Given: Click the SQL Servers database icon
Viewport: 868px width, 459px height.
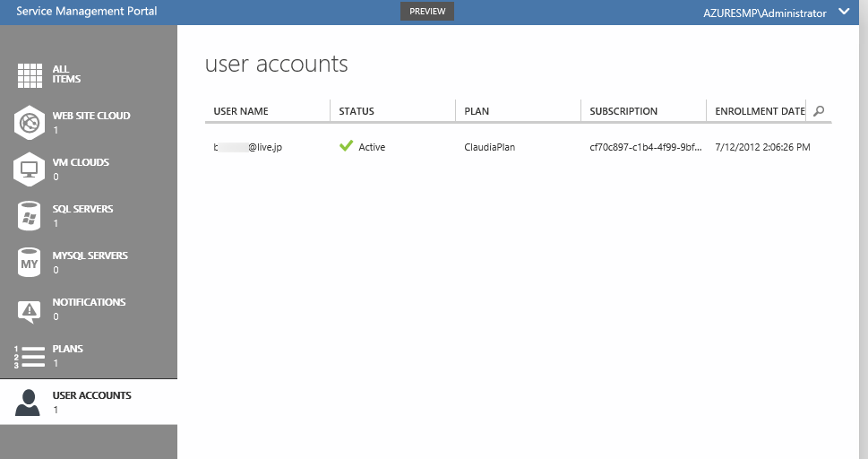Looking at the screenshot, I should pos(30,215).
